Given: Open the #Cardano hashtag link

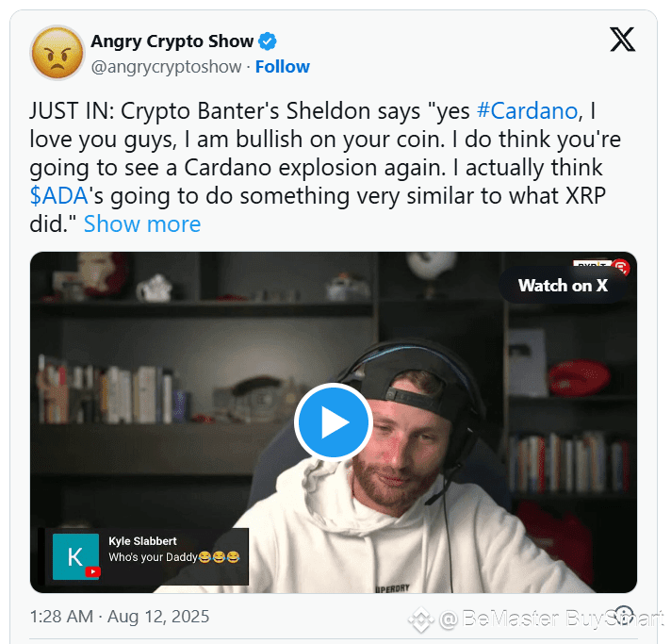Looking at the screenshot, I should click(x=527, y=111).
